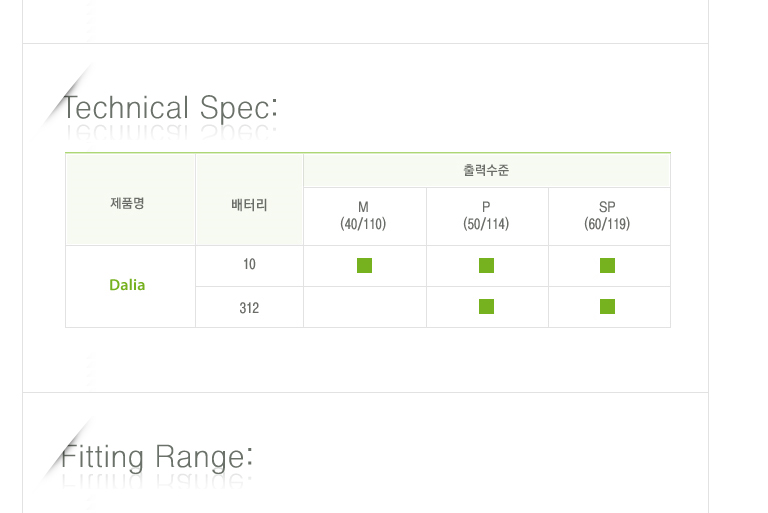This screenshot has width=768, height=513.
Task: Click the battery 10 cell
Action: pos(249,265)
